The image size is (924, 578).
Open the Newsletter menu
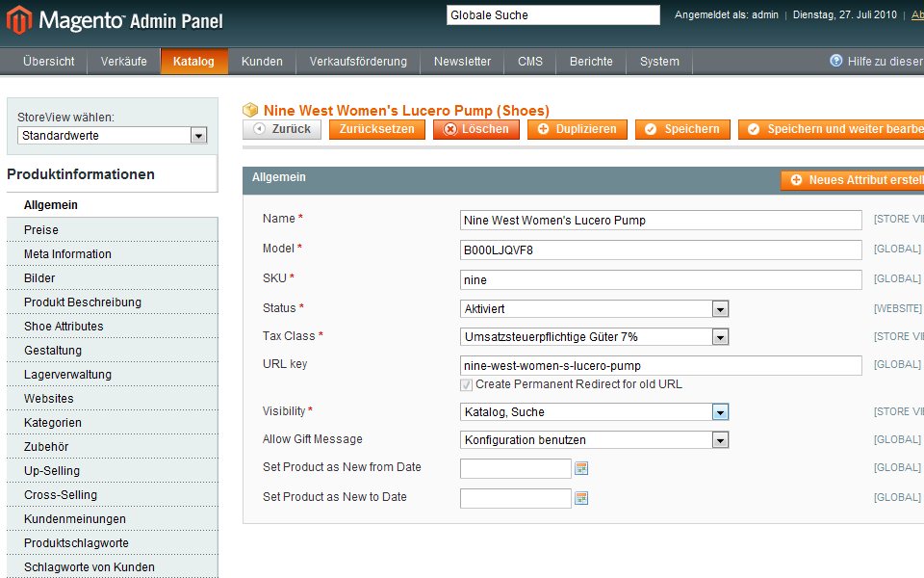(x=462, y=62)
